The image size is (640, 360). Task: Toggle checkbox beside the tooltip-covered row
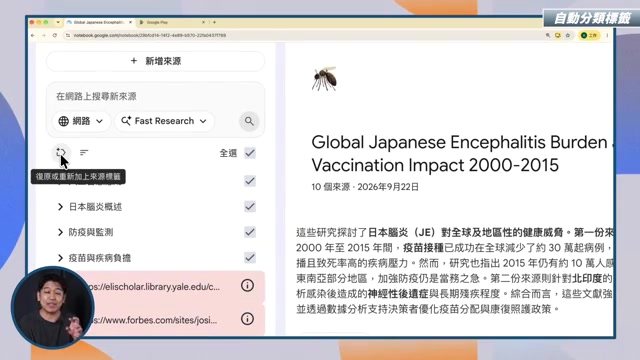pyautogui.click(x=250, y=181)
